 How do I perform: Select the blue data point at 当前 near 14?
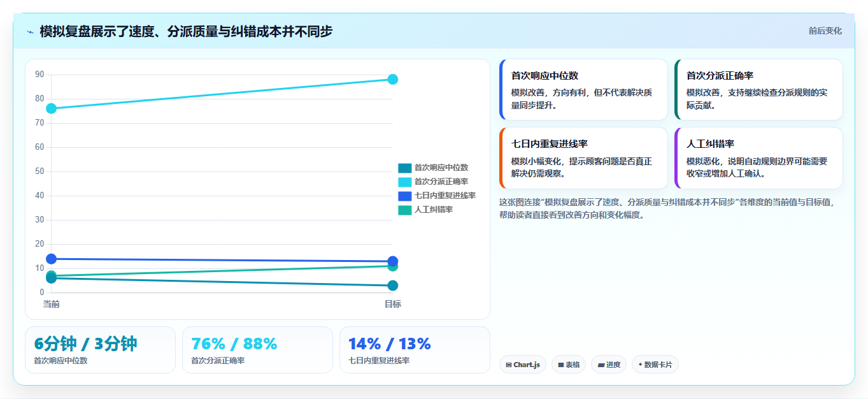(51, 259)
